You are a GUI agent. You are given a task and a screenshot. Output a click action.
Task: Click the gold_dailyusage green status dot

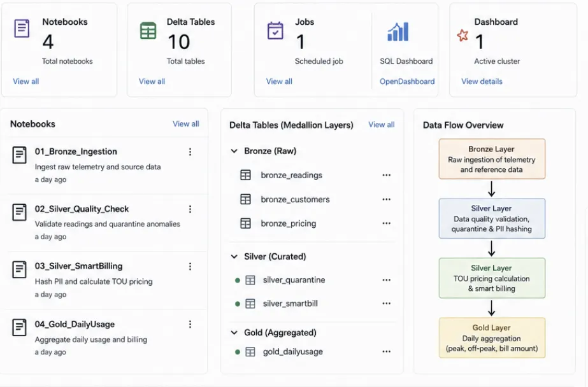pos(238,352)
